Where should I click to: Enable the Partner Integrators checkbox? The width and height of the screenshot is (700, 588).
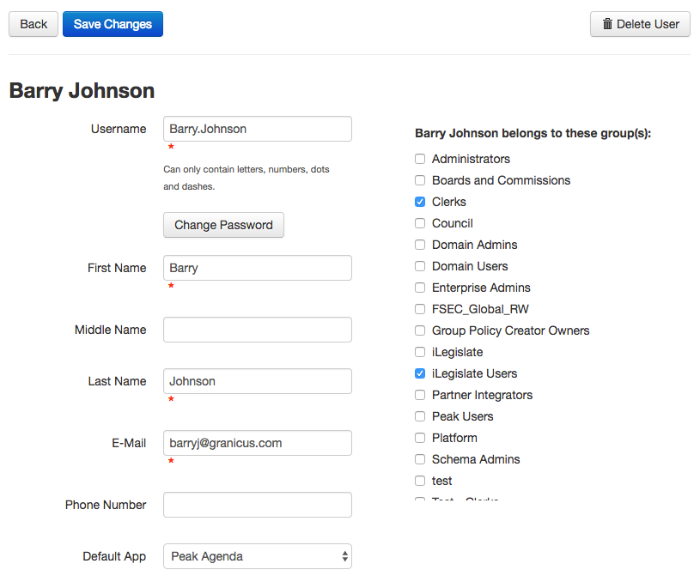[x=420, y=395]
